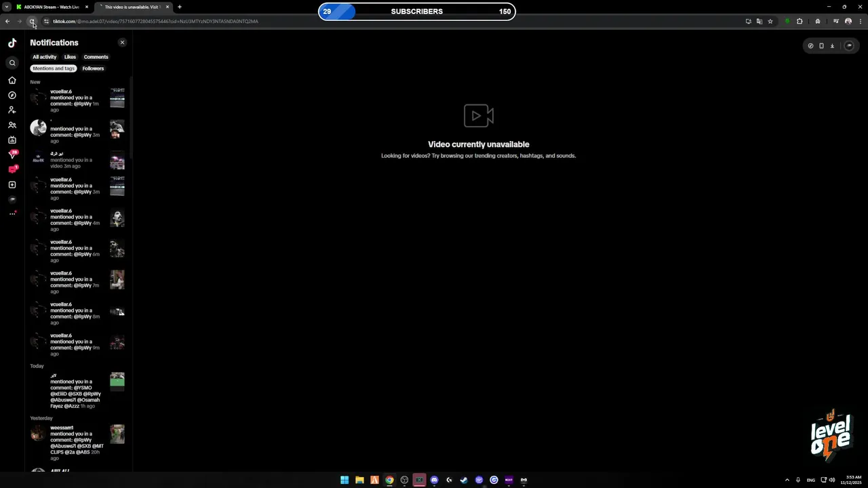Open the Chrome three-dot menu
The width and height of the screenshot is (868, 488).
[859, 21]
